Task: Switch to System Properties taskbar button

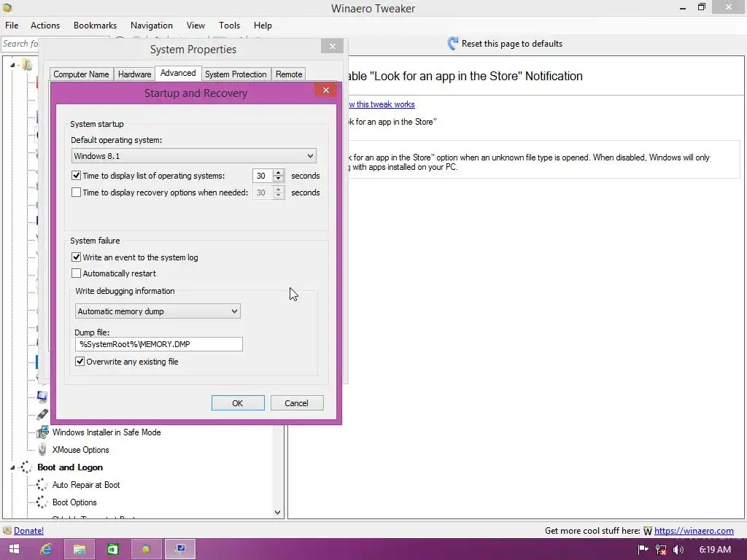Action: [x=180, y=549]
